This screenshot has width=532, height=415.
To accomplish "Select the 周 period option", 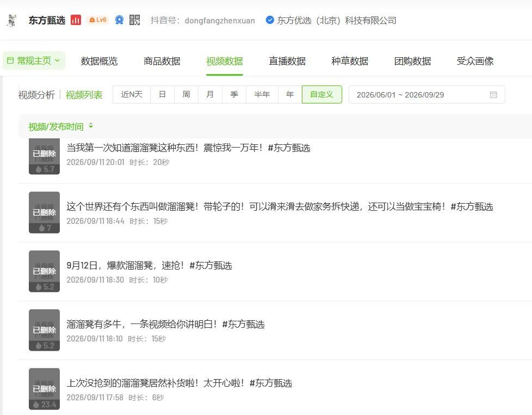I will click(x=186, y=94).
